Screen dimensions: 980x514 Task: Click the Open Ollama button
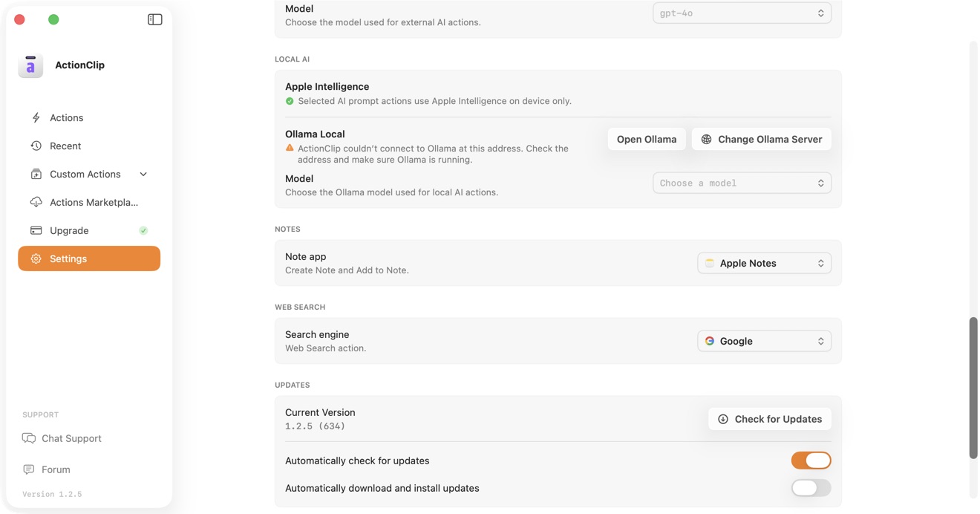[647, 139]
